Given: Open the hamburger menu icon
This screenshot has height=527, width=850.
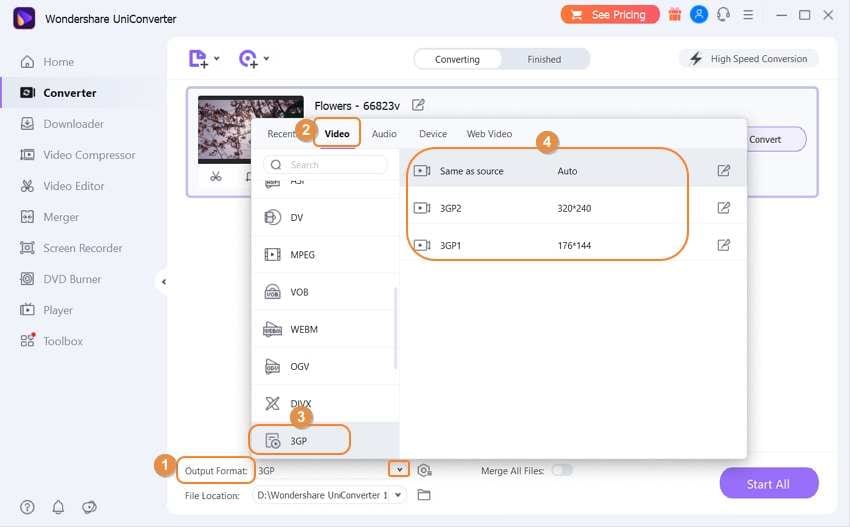Looking at the screenshot, I should tap(748, 15).
